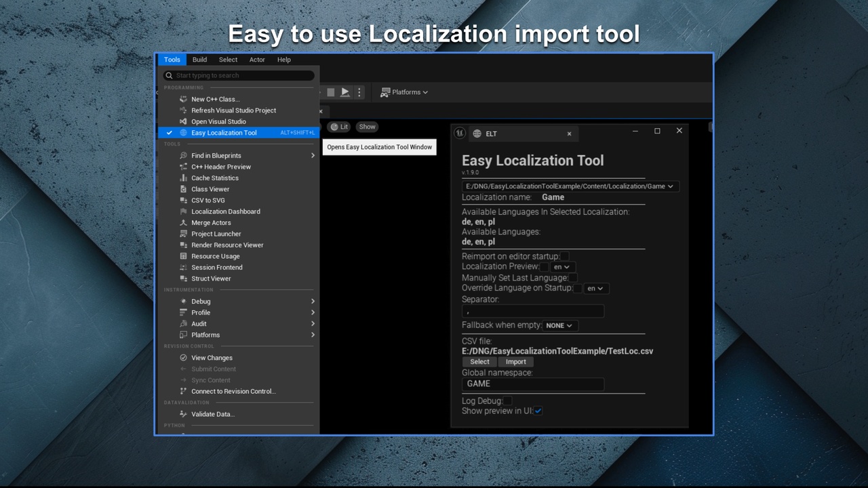Open the Localization Preview language dropdown
Screen dimensions: 868x488
(561, 267)
